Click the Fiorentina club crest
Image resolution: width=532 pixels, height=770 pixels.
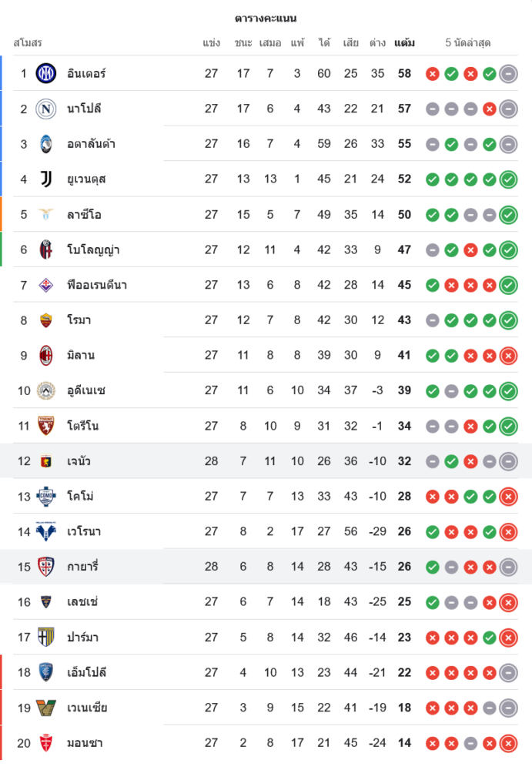(x=46, y=285)
